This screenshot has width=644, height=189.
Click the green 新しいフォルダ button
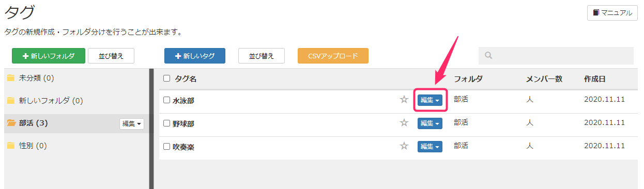tap(49, 56)
